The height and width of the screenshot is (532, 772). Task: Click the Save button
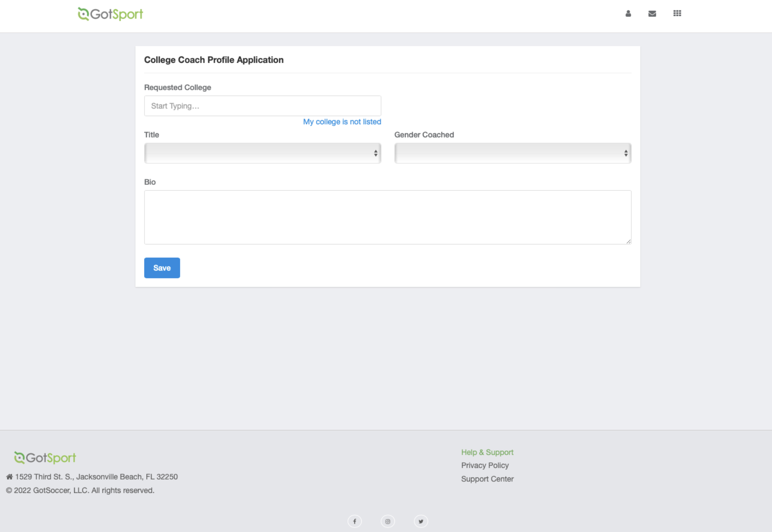coord(162,268)
